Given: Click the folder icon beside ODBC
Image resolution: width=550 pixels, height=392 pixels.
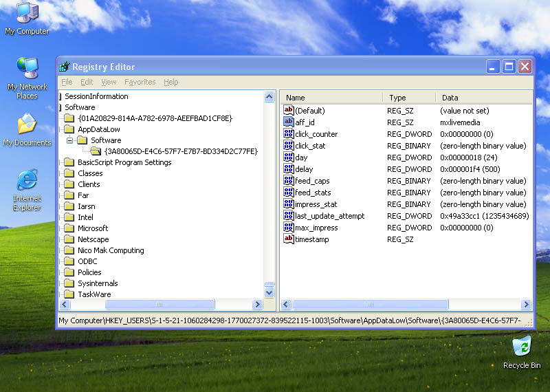Looking at the screenshot, I should 69,261.
